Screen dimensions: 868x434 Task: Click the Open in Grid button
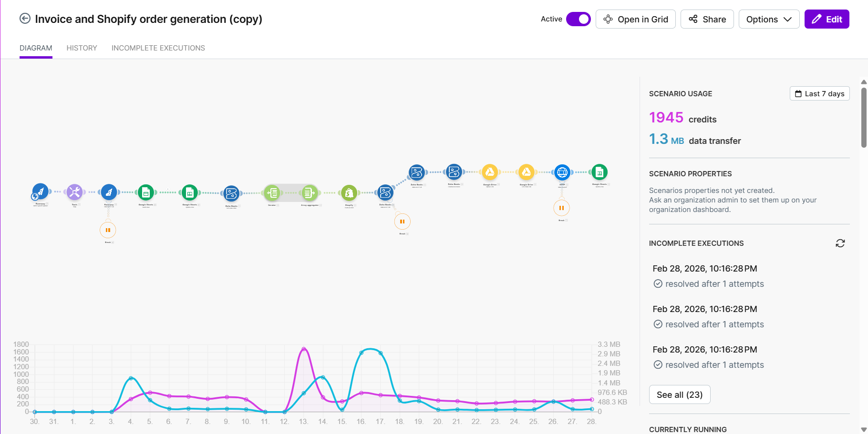(636, 19)
